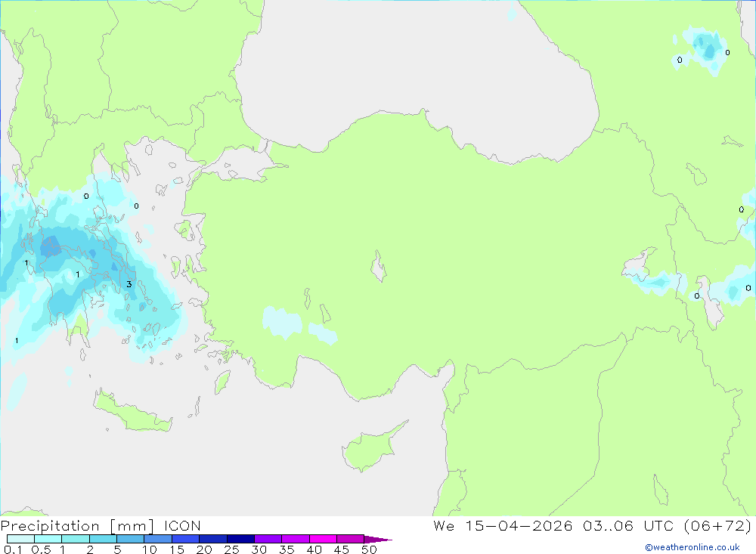Click the '30' legend scale label

click(x=259, y=549)
